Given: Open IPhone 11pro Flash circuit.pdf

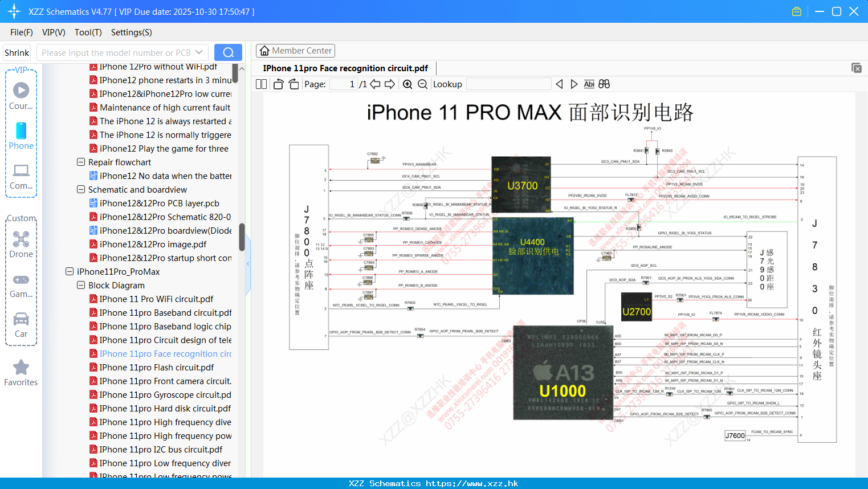Looking at the screenshot, I should click(x=157, y=368).
